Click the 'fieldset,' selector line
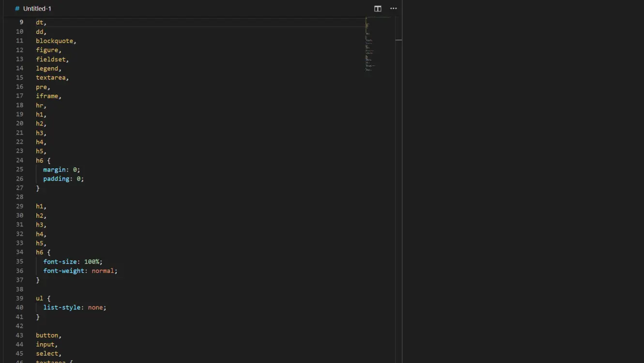This screenshot has width=644, height=363. pos(52,59)
